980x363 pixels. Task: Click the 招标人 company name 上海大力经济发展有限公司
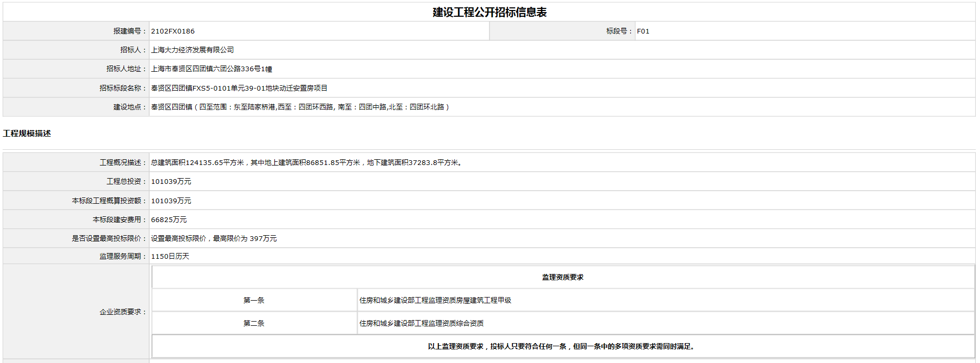pos(192,50)
